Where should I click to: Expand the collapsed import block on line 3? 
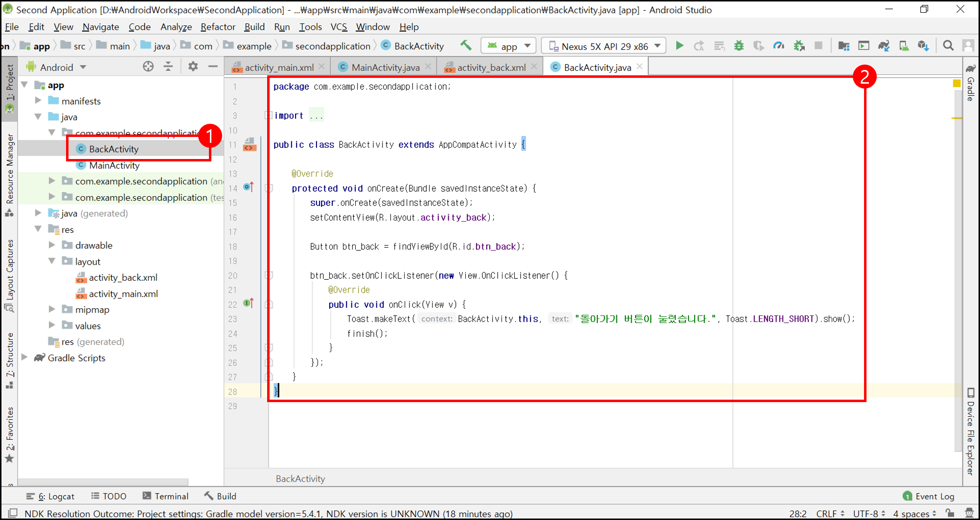point(268,115)
